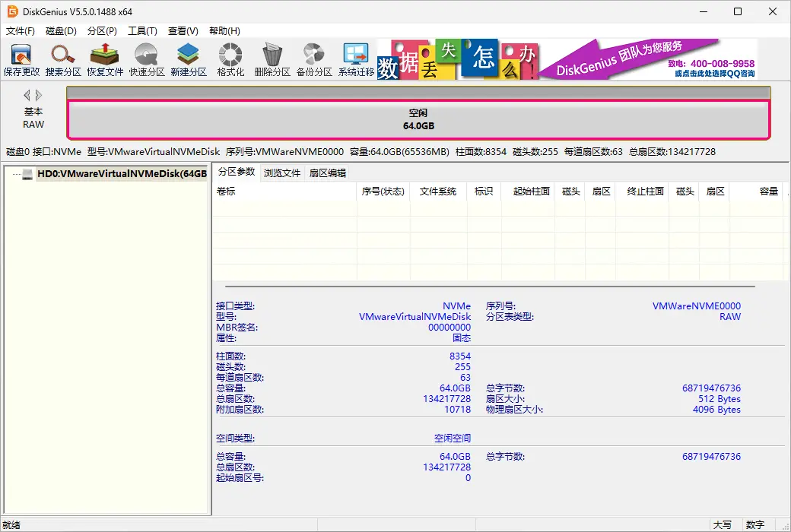The image size is (791, 532).
Task: Click the 属性 value 固态
Action: (462, 338)
